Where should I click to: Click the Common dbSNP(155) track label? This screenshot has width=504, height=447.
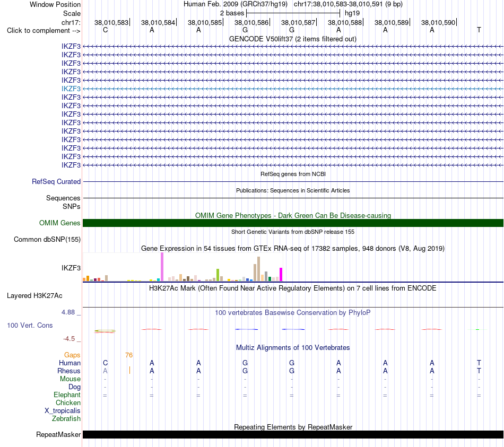pos(47,239)
